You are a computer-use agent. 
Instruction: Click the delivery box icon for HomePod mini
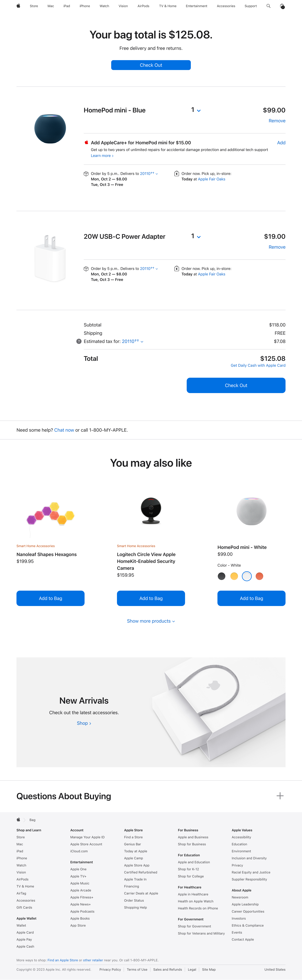(x=86, y=174)
